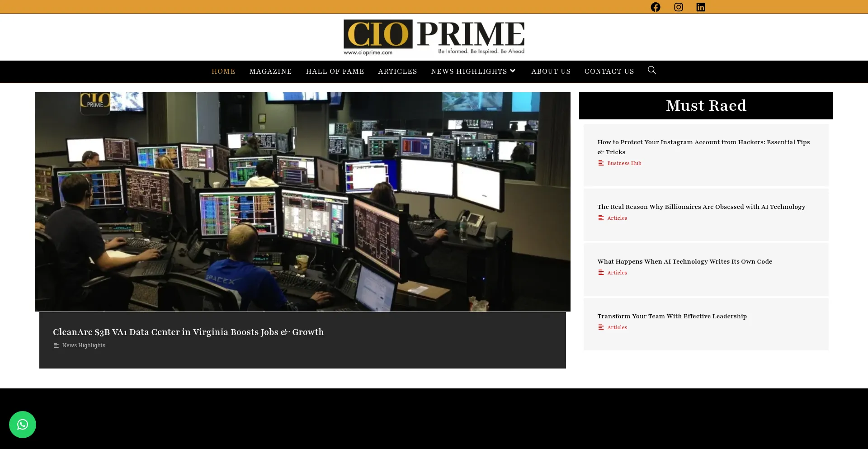Open the Magazine menu item
The width and height of the screenshot is (868, 449).
click(270, 71)
